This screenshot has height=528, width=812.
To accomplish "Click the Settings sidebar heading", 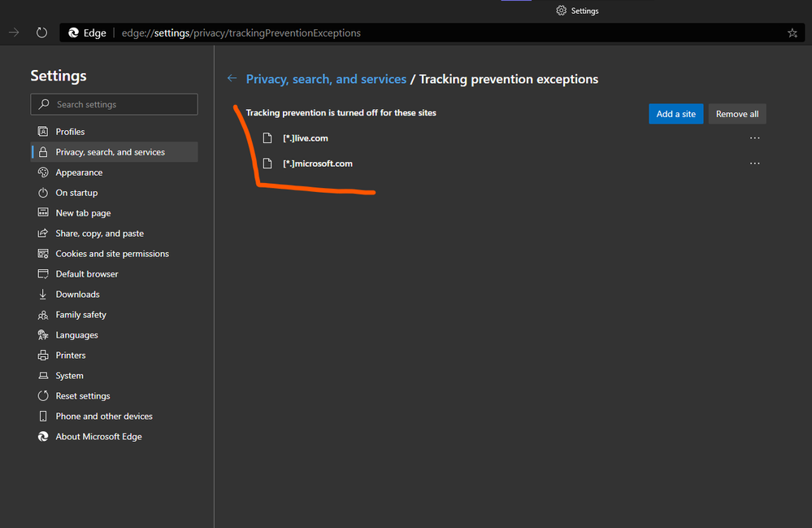I will 59,76.
